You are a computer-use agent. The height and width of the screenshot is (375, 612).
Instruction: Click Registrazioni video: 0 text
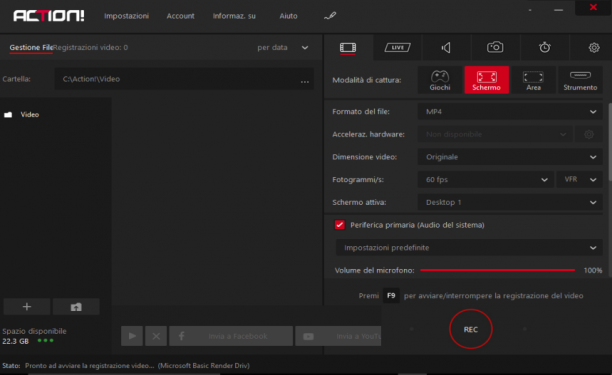coord(91,48)
